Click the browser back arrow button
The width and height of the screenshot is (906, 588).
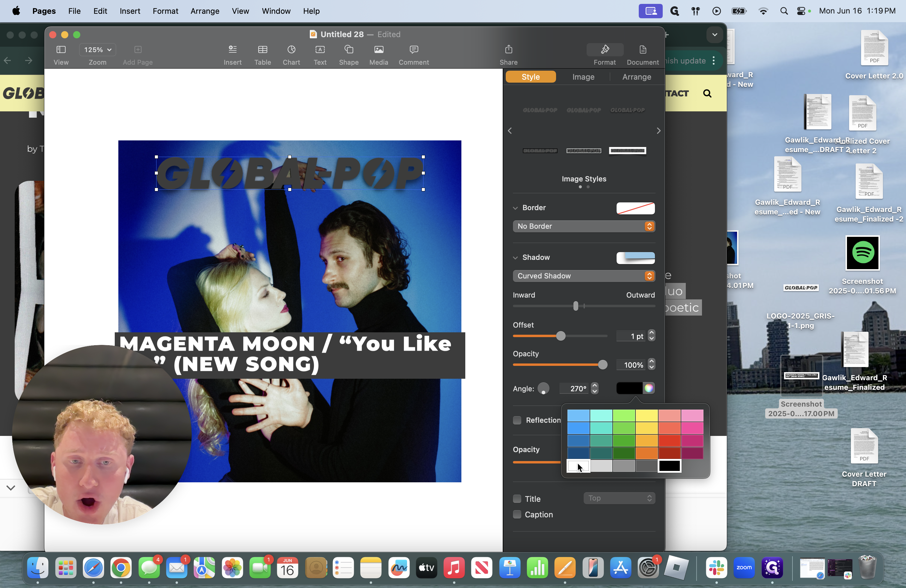pyautogui.click(x=7, y=60)
